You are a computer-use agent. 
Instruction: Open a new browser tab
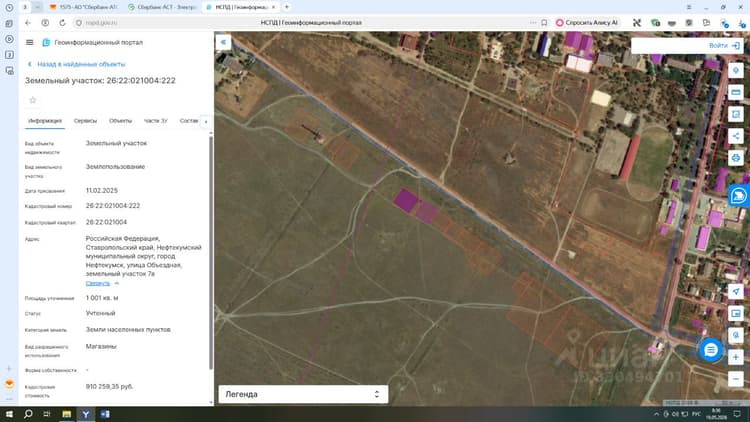coord(287,7)
